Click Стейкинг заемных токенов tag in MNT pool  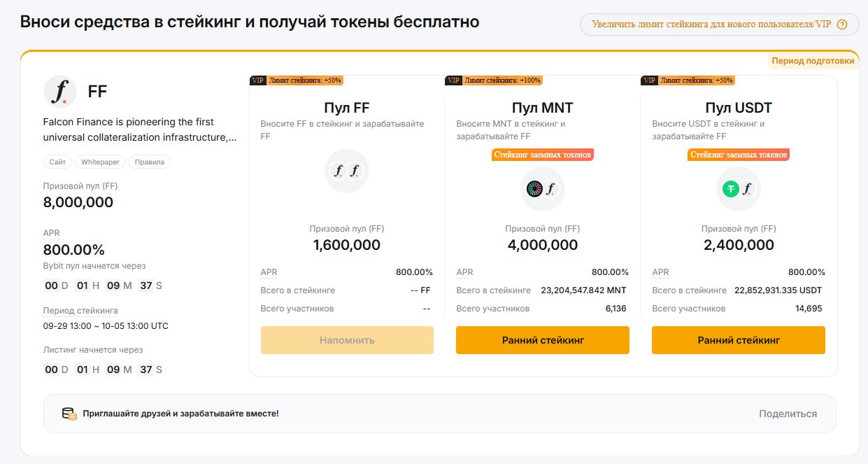[x=543, y=155]
